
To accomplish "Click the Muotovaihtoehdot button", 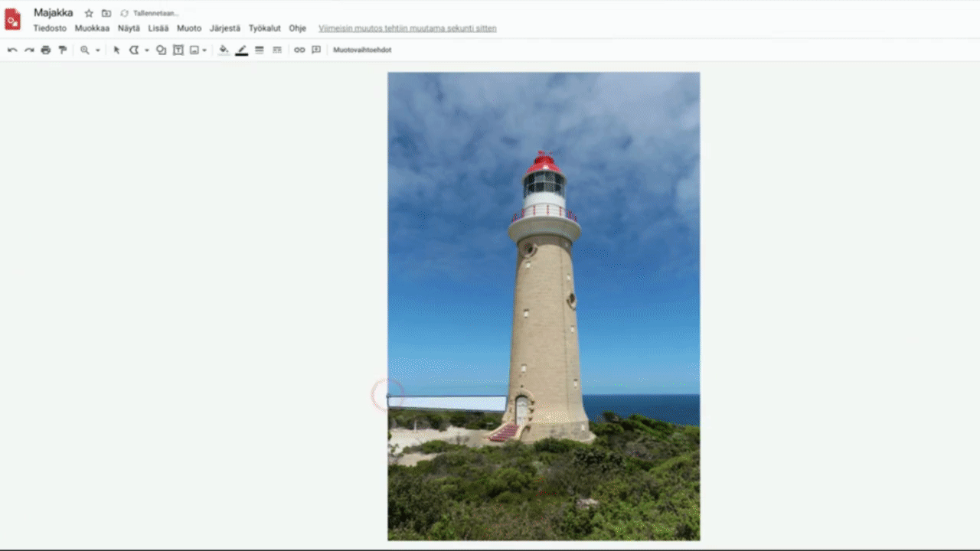I will tap(362, 50).
